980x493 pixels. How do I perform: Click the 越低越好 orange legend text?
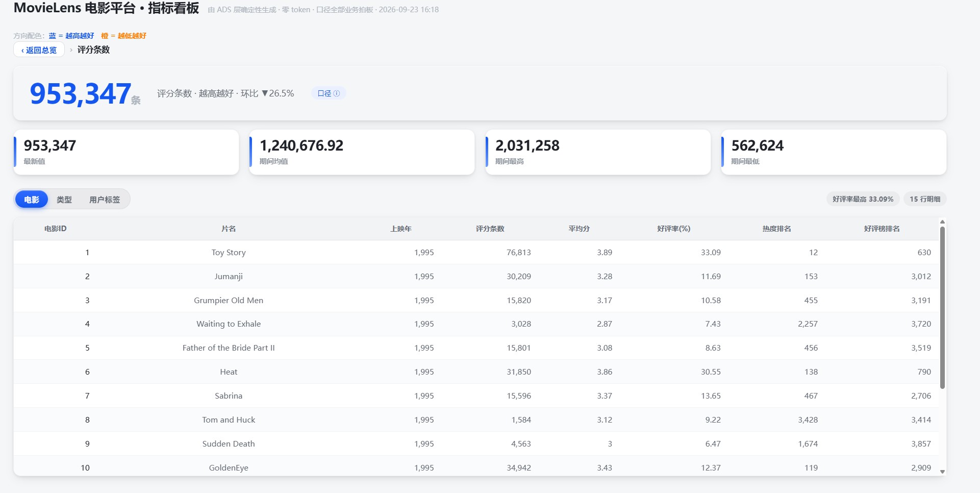point(132,36)
